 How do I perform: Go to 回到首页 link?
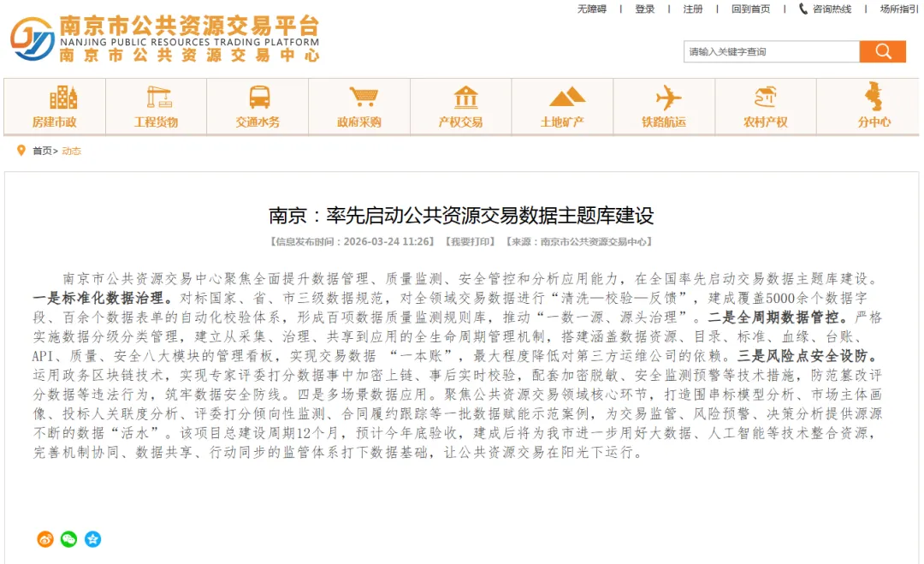point(751,9)
